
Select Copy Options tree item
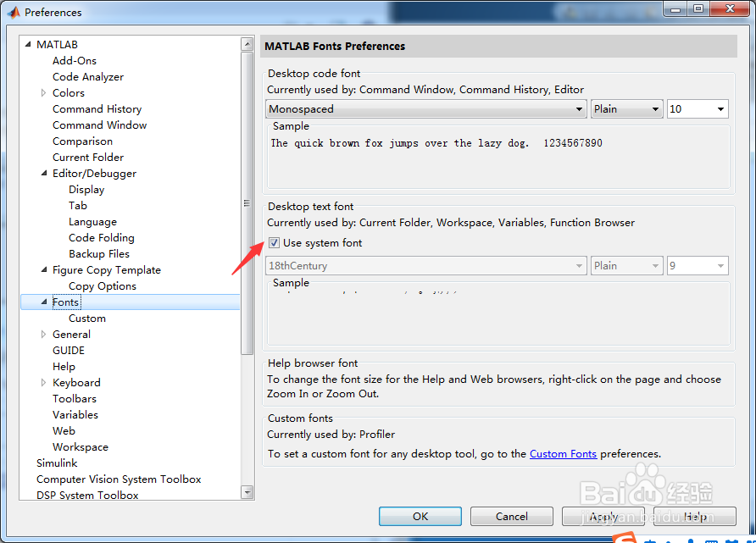click(103, 286)
